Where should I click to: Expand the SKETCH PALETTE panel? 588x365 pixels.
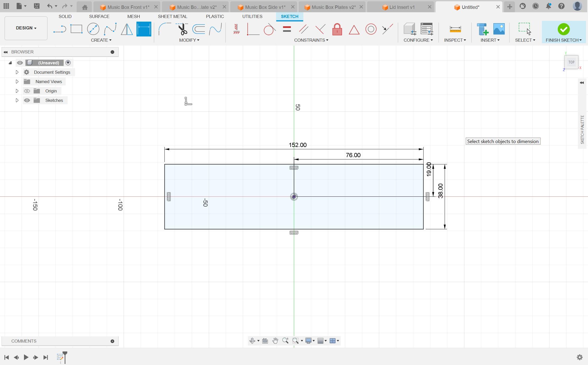[582, 83]
